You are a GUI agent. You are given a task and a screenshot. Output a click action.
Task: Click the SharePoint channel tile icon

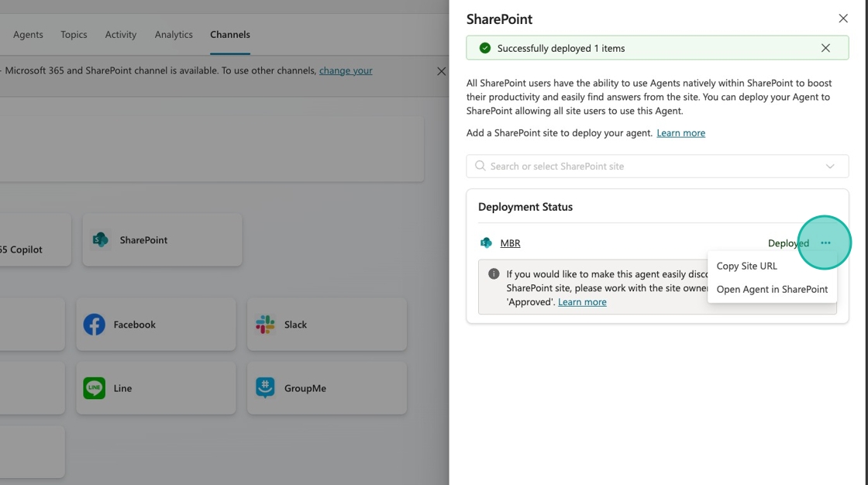point(100,240)
